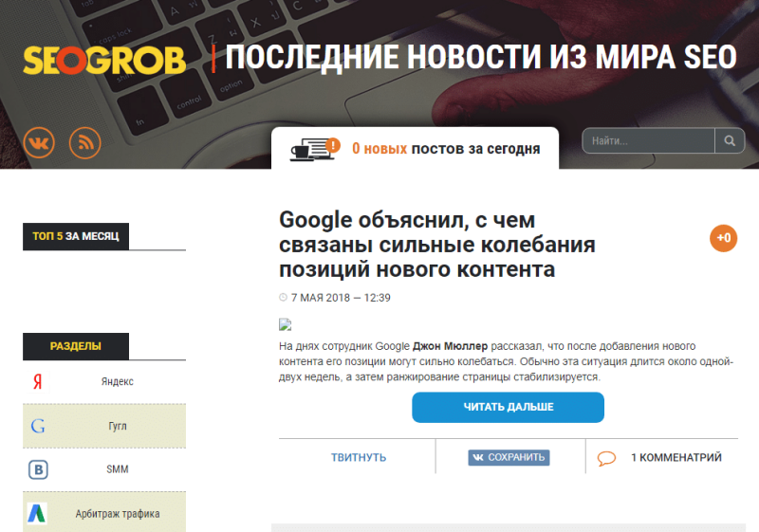Image resolution: width=759 pixels, height=532 pixels.
Task: Click the broken article image thumbnail
Action: pyautogui.click(x=286, y=324)
